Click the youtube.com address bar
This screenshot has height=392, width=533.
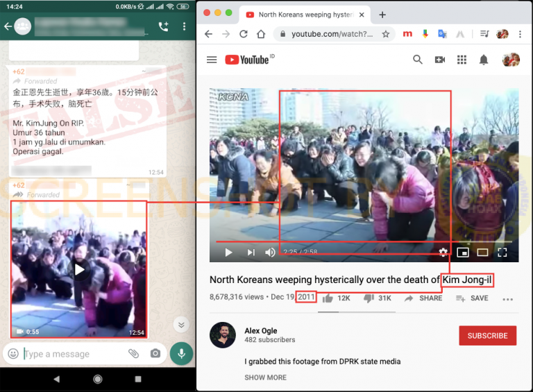[x=332, y=34]
